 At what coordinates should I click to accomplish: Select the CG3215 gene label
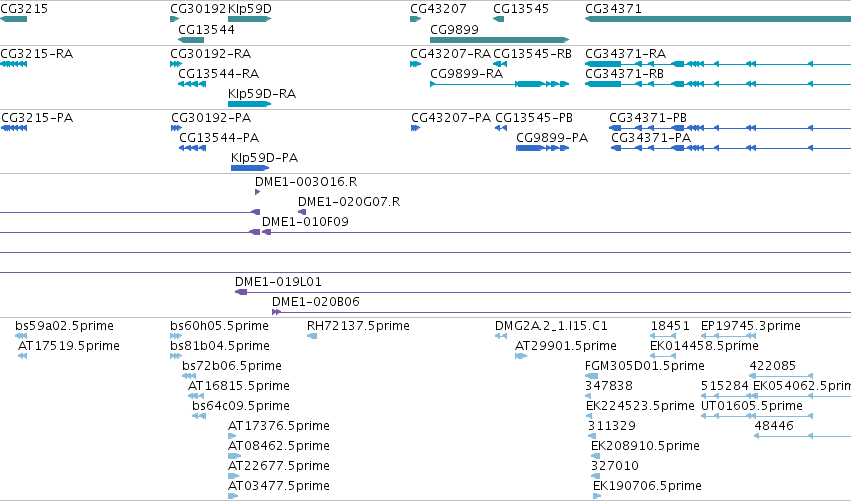[x=24, y=9]
